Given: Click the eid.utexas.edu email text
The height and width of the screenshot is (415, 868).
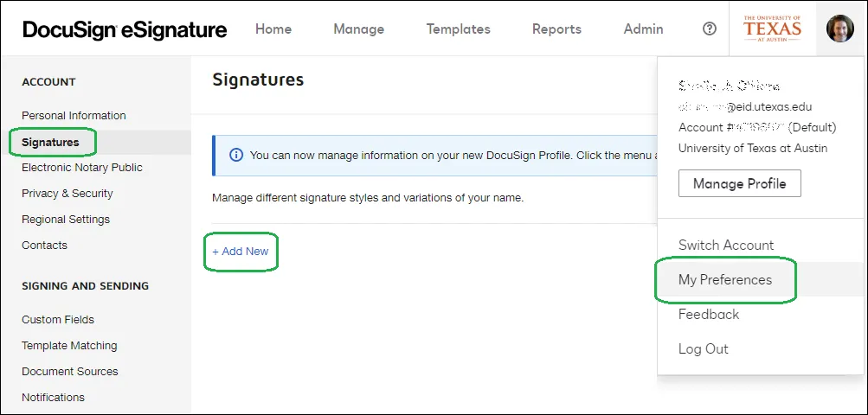Looking at the screenshot, I should 745,107.
